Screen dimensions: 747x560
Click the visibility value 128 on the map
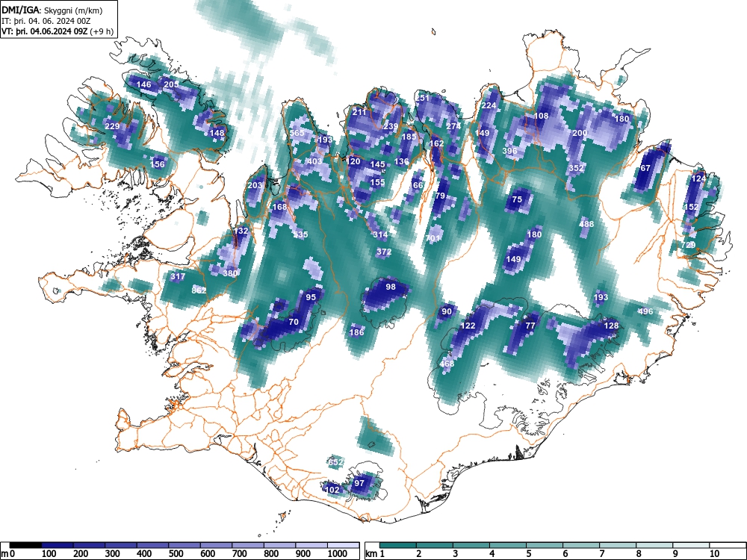coord(611,326)
